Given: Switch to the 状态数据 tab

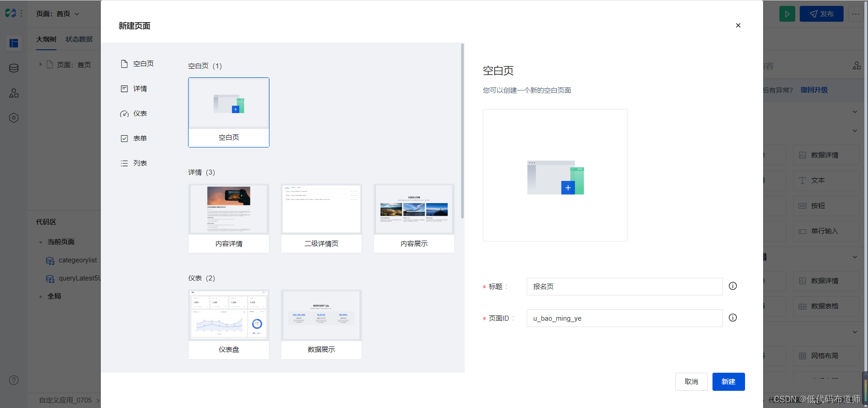Looking at the screenshot, I should click(79, 39).
